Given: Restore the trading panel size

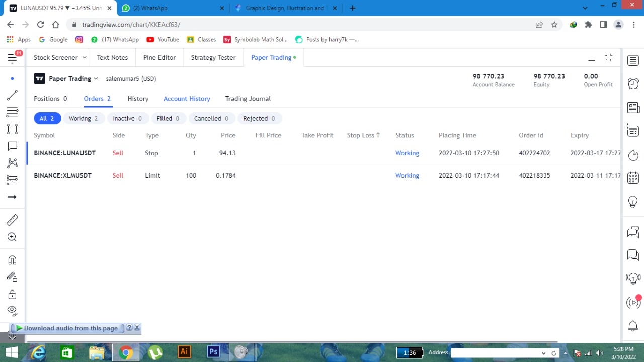Looking at the screenshot, I should (x=609, y=58).
